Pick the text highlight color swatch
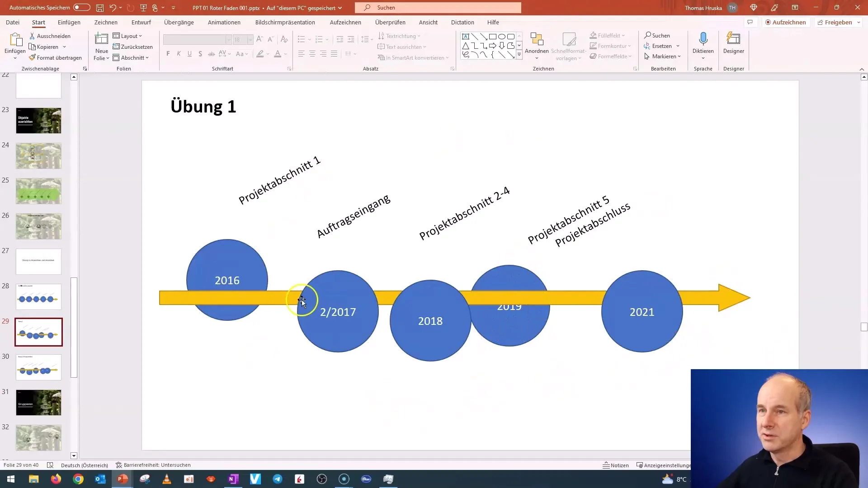868x488 pixels. tap(260, 54)
